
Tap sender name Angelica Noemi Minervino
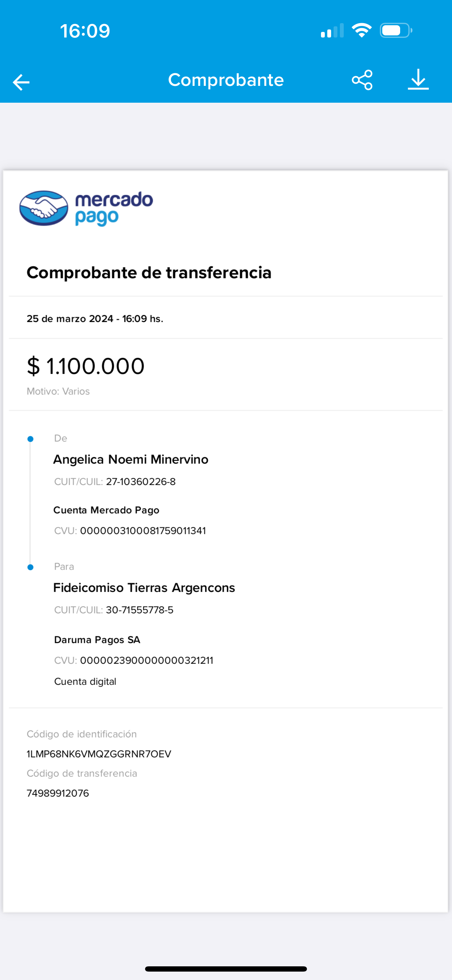coord(130,459)
